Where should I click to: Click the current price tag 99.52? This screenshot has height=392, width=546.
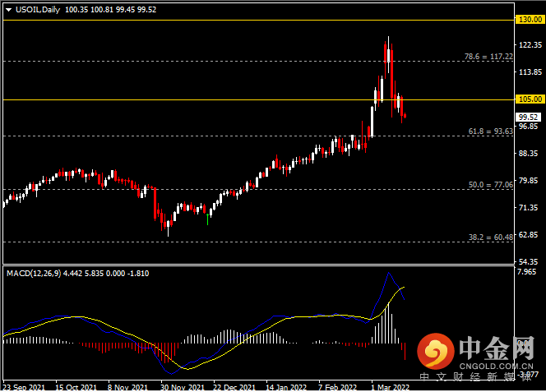tap(528, 117)
